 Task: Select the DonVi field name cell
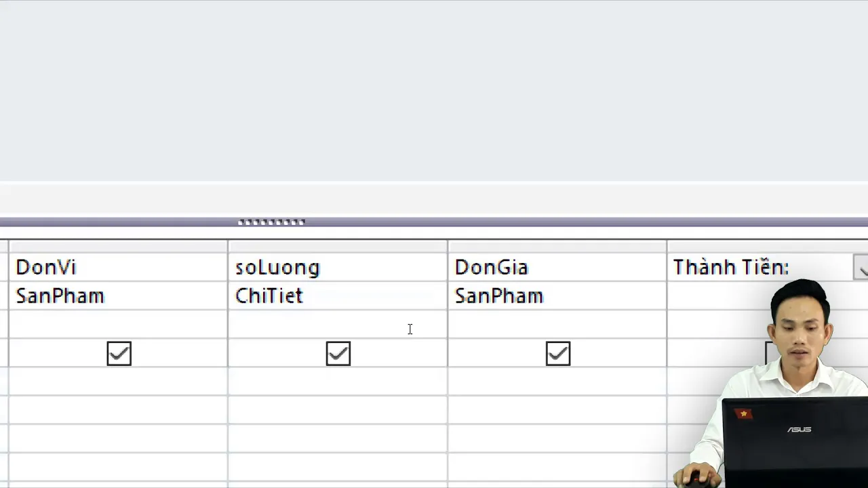coord(118,267)
